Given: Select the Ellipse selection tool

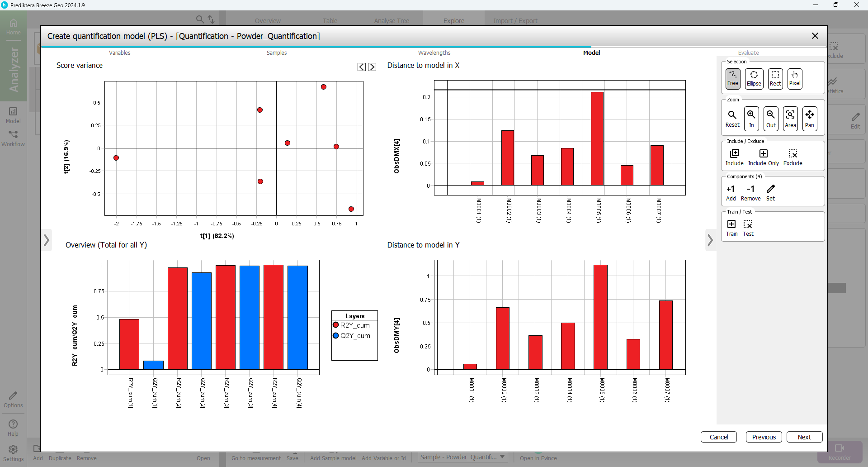Looking at the screenshot, I should [x=754, y=79].
